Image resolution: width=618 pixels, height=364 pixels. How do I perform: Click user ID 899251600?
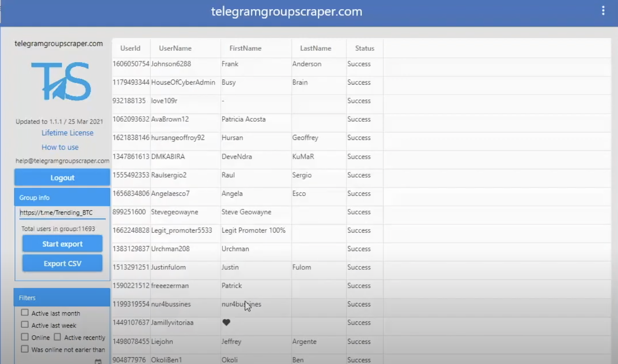129,212
